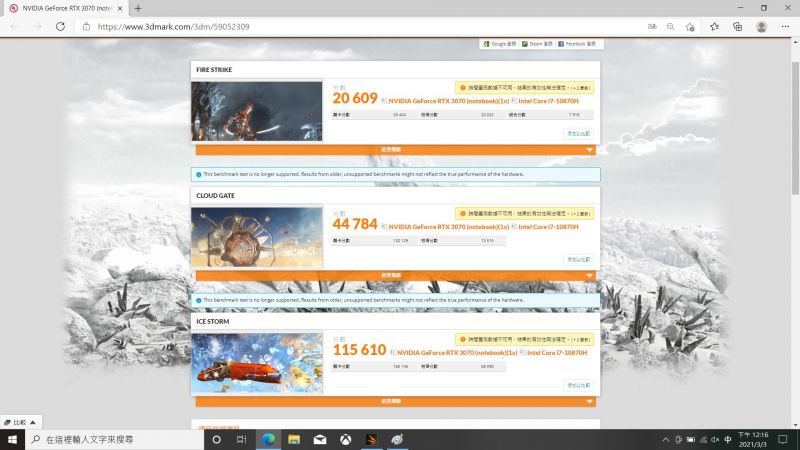
Task: Open the orange 3DMark app on taskbar
Action: click(x=371, y=439)
